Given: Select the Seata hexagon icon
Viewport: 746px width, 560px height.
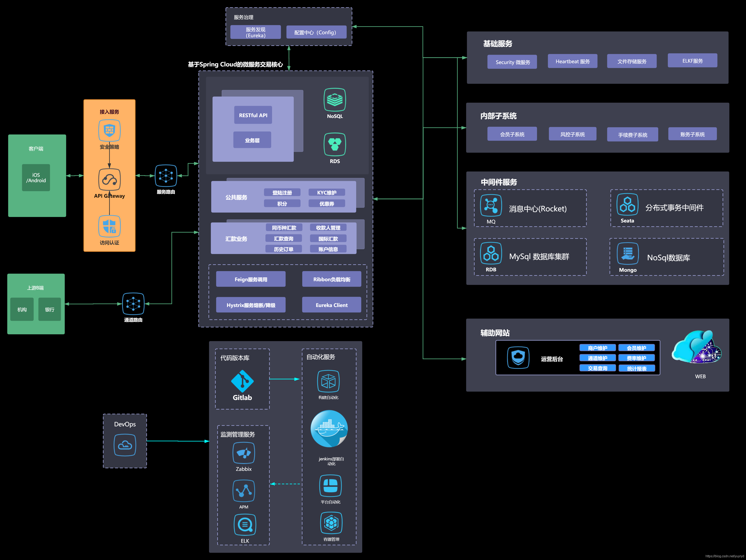Looking at the screenshot, I should tap(628, 205).
